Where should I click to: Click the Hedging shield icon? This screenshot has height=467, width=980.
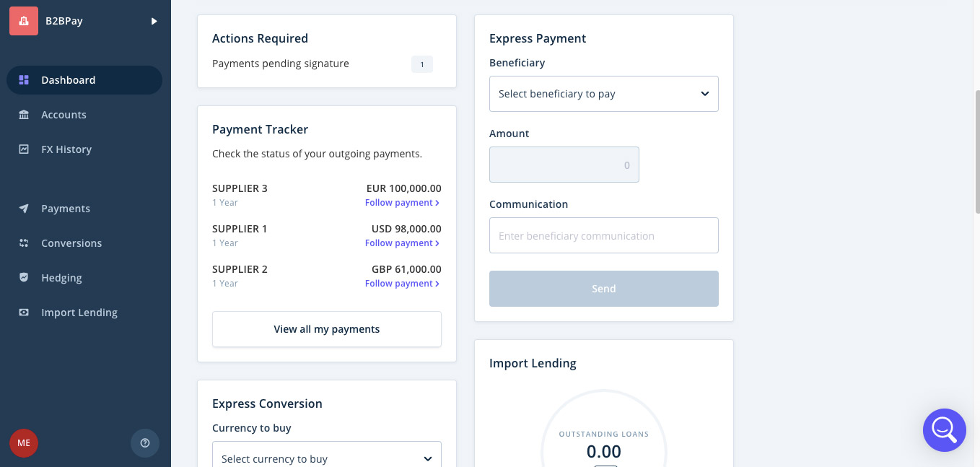point(24,278)
